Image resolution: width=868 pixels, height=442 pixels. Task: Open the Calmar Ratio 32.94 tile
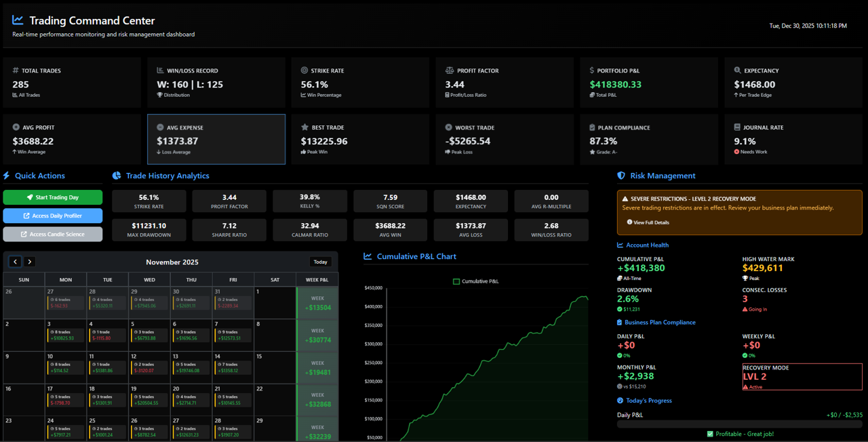(310, 230)
